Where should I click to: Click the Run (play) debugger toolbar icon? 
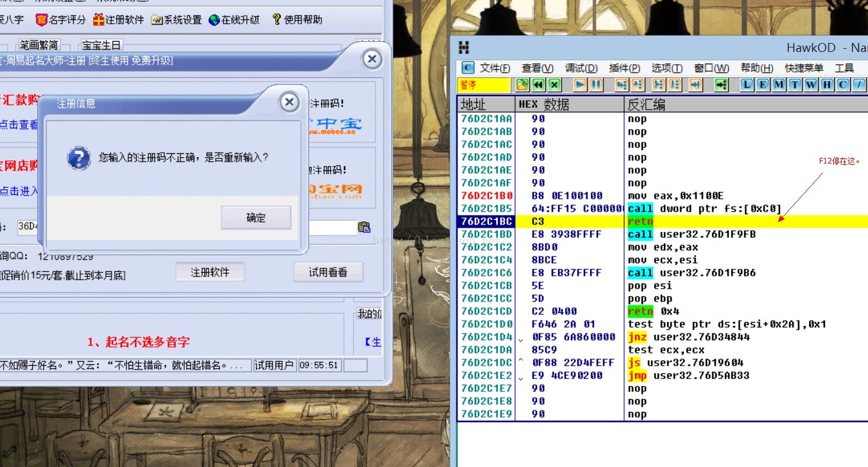[x=580, y=85]
